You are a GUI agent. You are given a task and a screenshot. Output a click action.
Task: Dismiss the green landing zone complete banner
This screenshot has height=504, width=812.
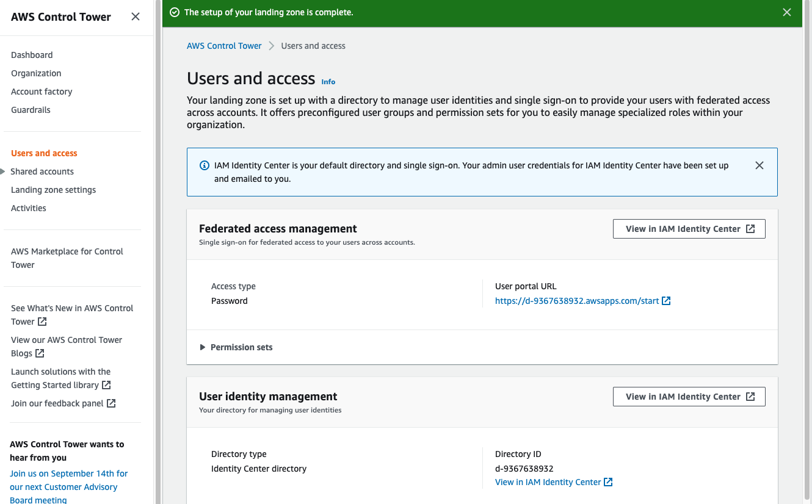(787, 12)
